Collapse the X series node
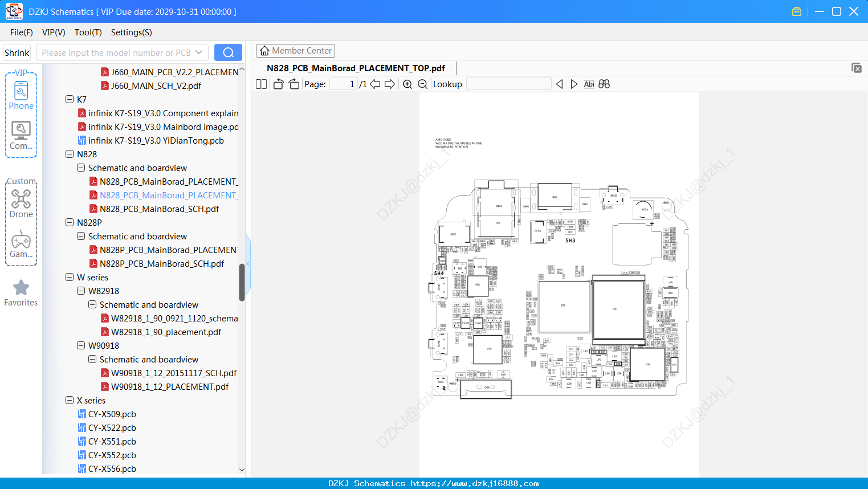The image size is (868, 489). click(x=70, y=400)
